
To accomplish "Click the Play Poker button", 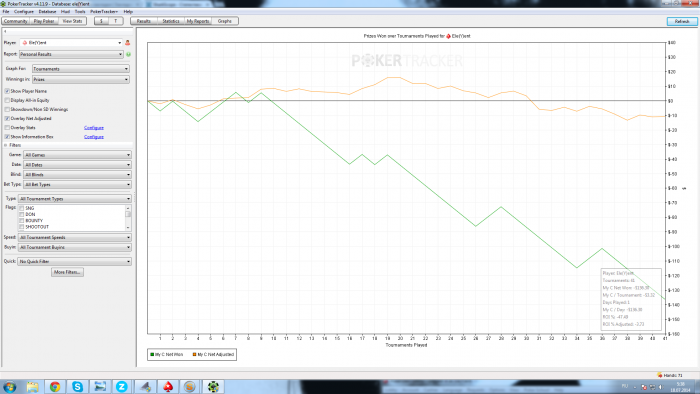I will coord(44,21).
